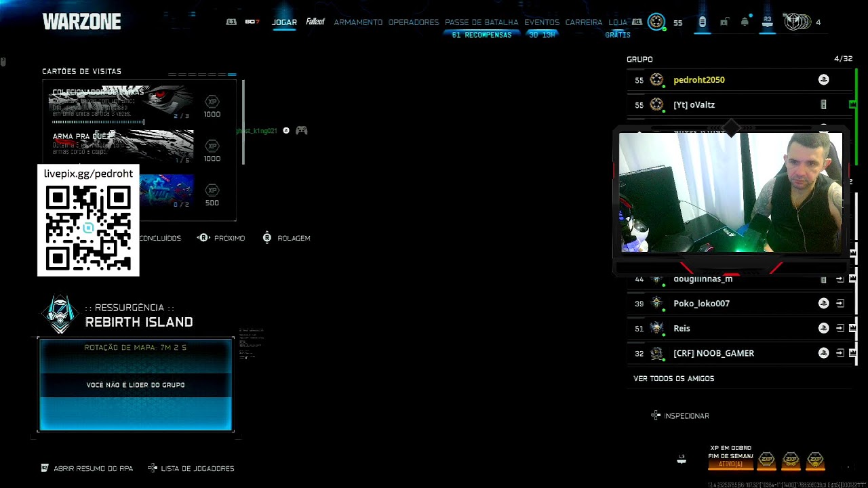Screen dimensions: 868x488
Task: Switch to the JOGAR tab
Action: coord(284,22)
